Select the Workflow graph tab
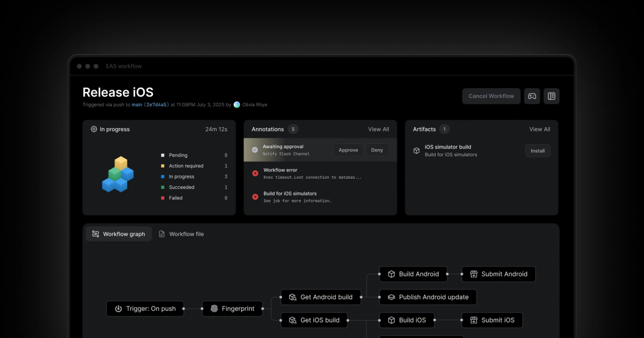This screenshot has height=338, width=644. point(119,234)
